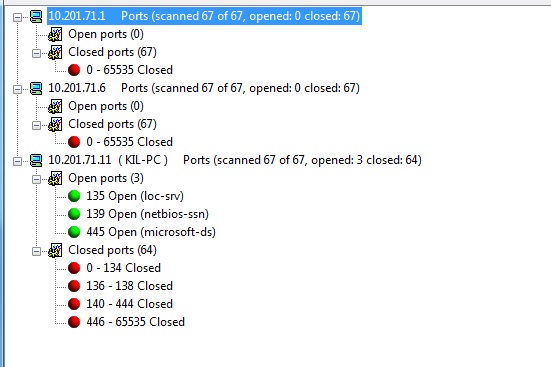Click the ports icon beside Open ports (3)
The height and width of the screenshot is (367, 551).
tap(55, 178)
